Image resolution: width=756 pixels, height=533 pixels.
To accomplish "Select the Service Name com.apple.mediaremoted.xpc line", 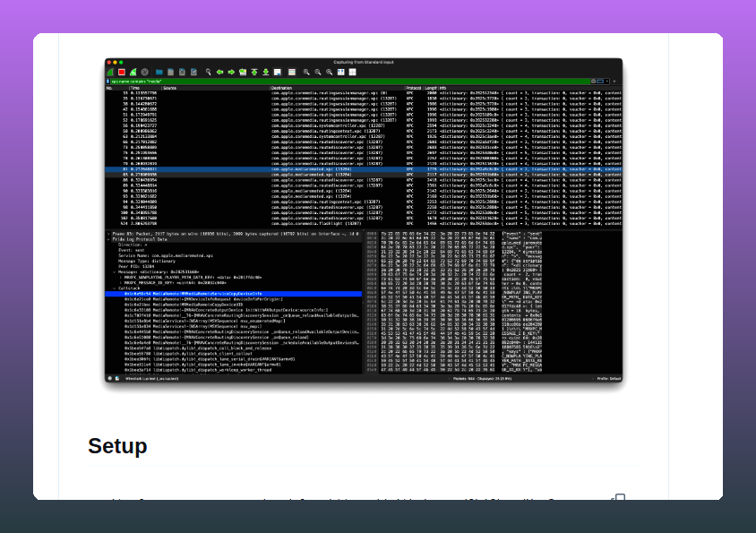I will click(x=166, y=255).
